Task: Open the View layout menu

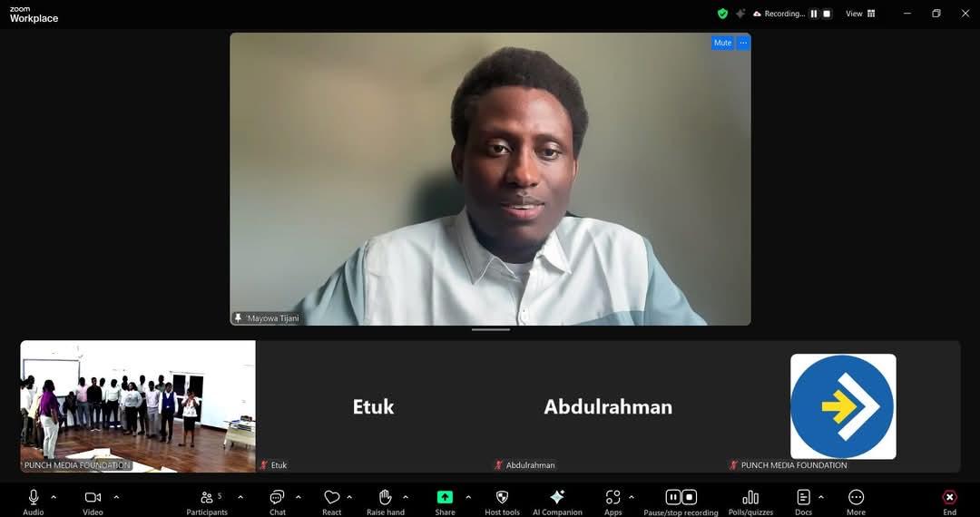Action: click(860, 13)
